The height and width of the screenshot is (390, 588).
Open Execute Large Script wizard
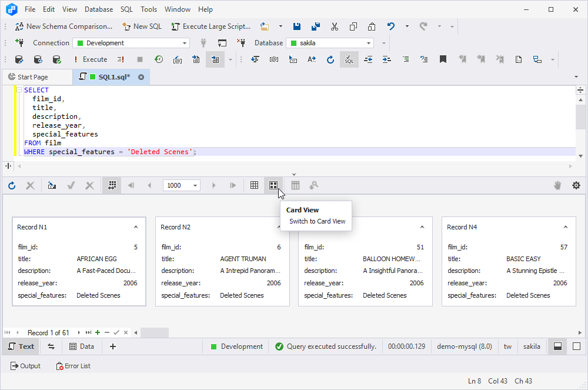click(211, 26)
